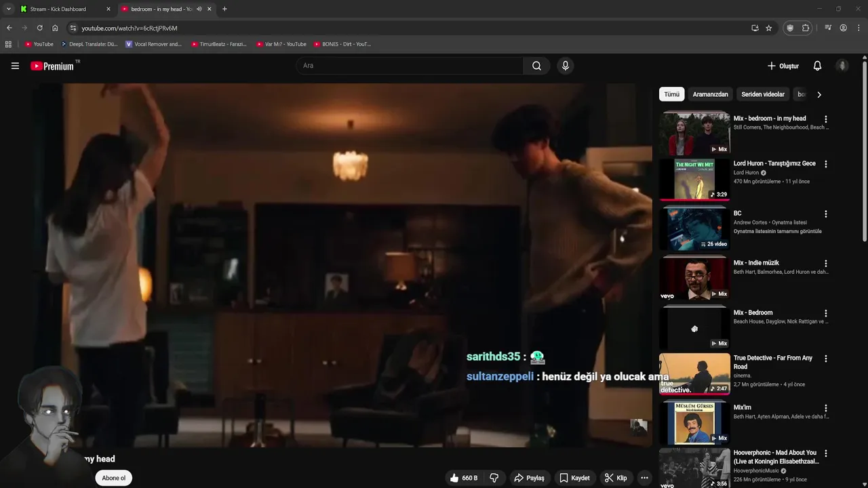Image resolution: width=868 pixels, height=488 pixels.
Task: Open Mix - Indie müzik thumbnail
Action: pyautogui.click(x=694, y=277)
